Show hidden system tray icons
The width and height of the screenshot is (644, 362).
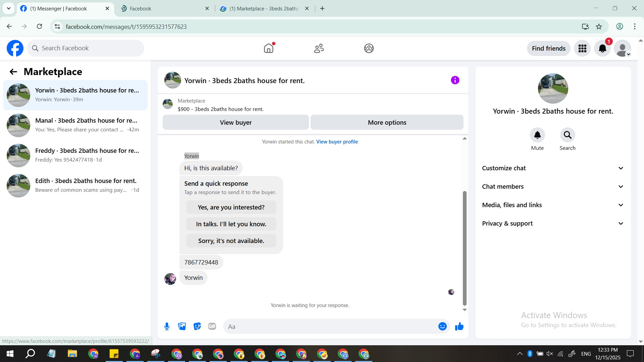coord(520,354)
